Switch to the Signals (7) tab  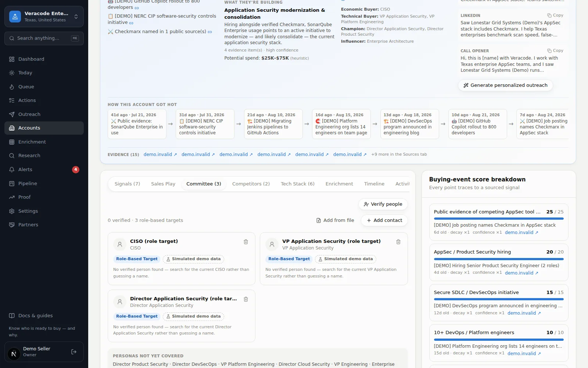[127, 184]
